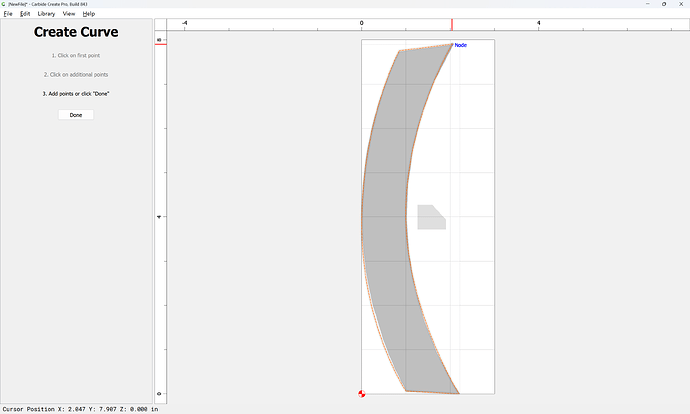Click Done to finish the curve

[76, 115]
